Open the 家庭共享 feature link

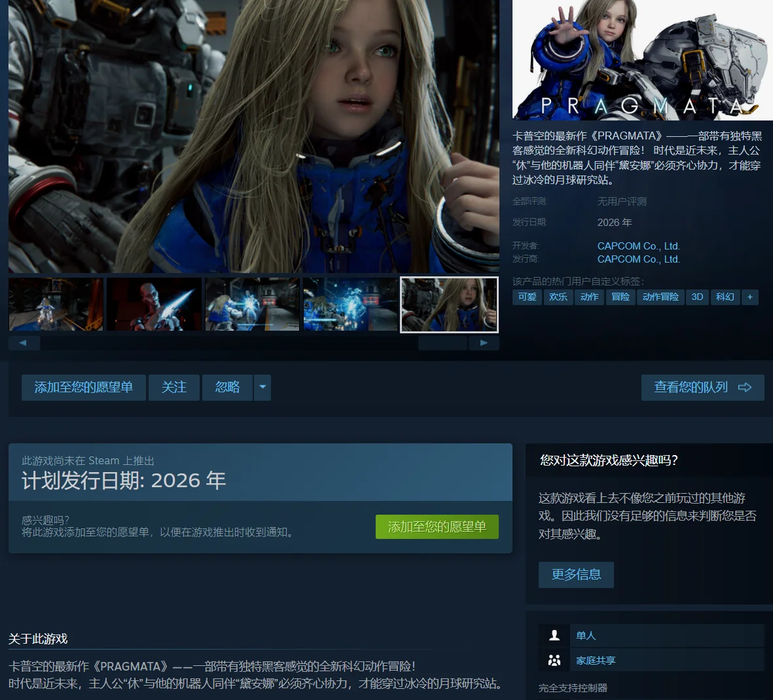point(596,660)
